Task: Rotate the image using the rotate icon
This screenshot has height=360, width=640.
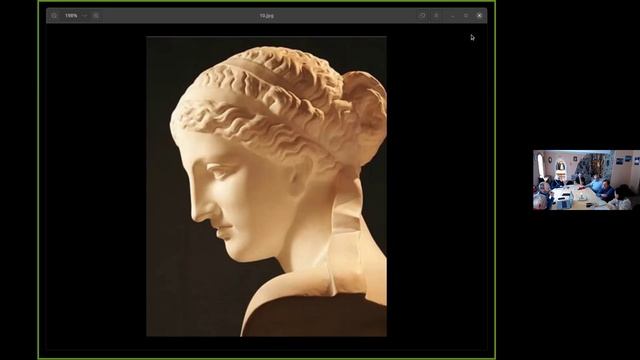Action: [422, 16]
